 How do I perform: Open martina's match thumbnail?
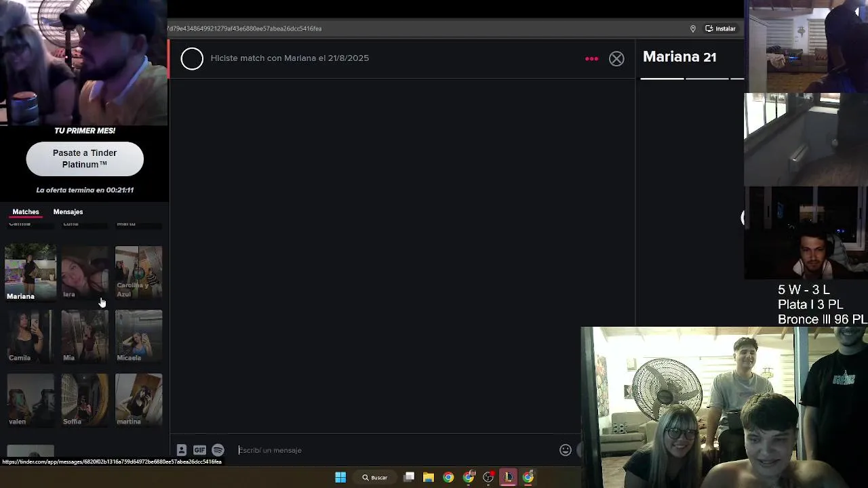click(138, 400)
